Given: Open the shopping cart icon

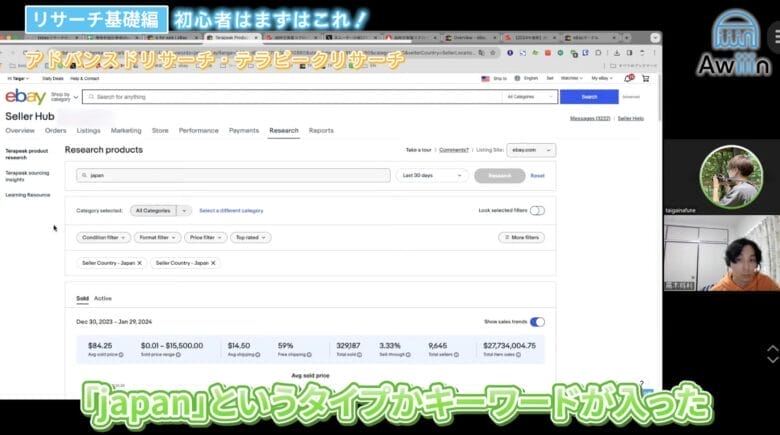Looking at the screenshot, I should [646, 78].
